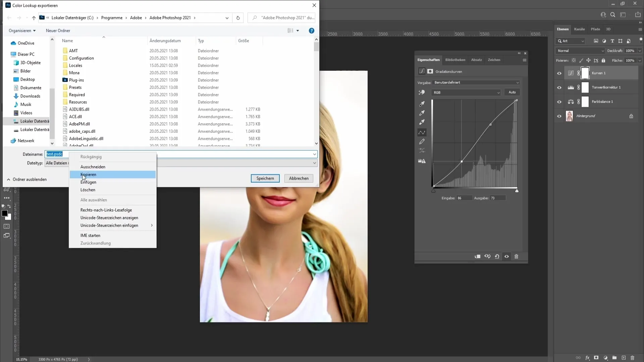Select Einfügen from context menu

pos(89,182)
